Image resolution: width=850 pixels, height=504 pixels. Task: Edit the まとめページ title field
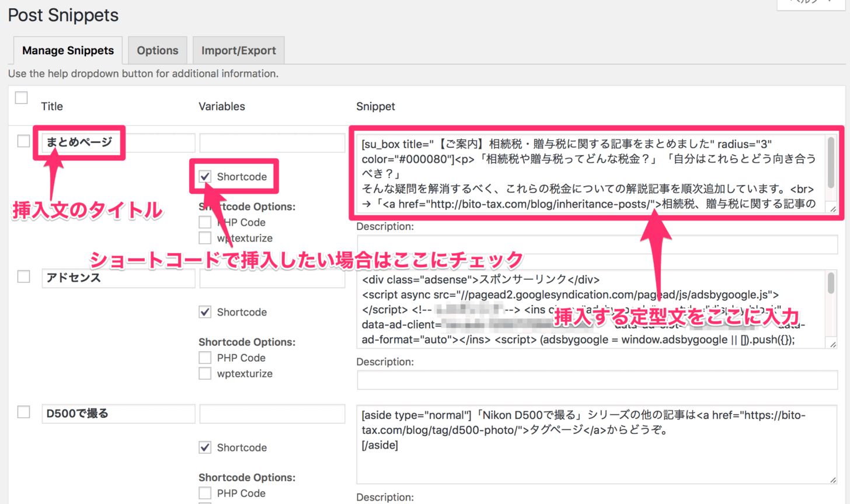119,142
